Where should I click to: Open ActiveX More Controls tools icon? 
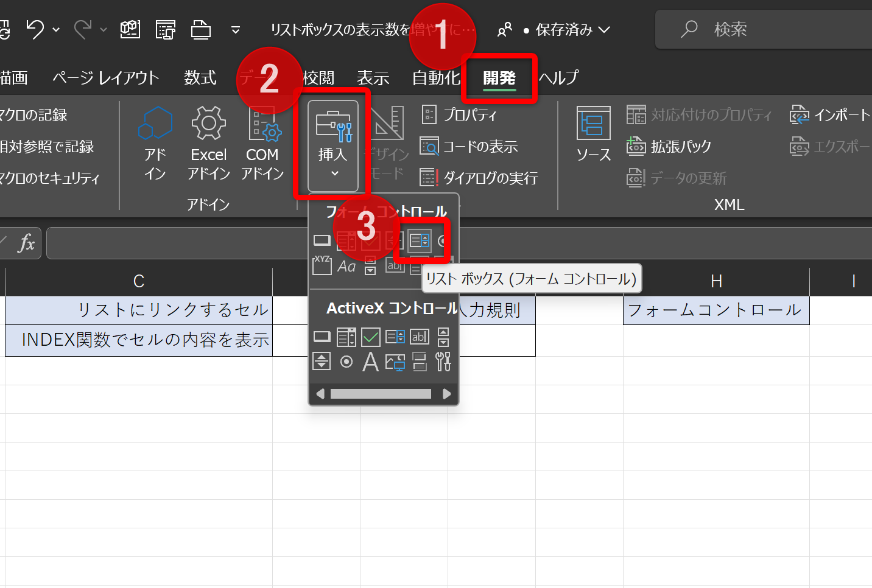tap(443, 362)
